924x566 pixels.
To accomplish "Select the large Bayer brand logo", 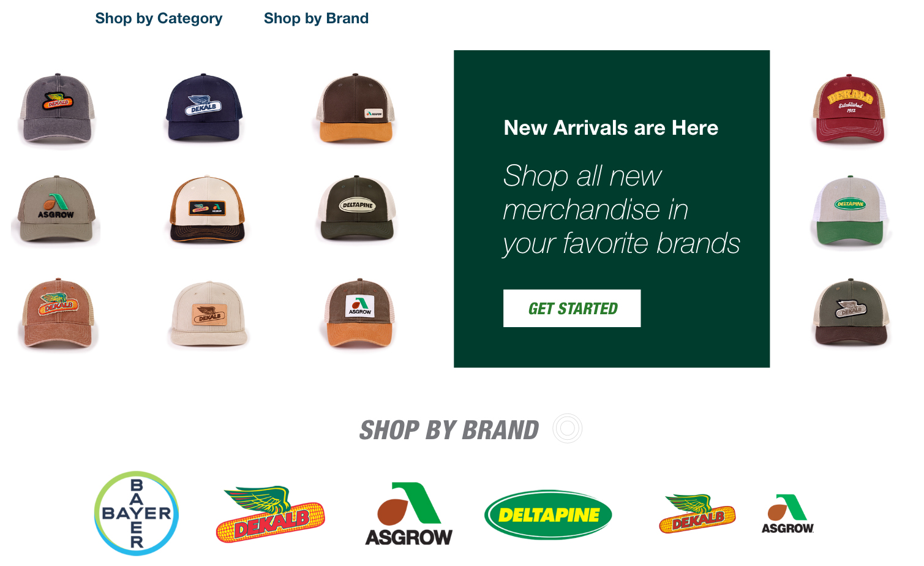I will 137,513.
